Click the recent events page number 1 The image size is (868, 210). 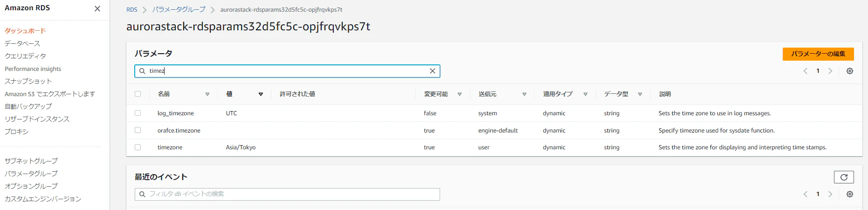818,194
